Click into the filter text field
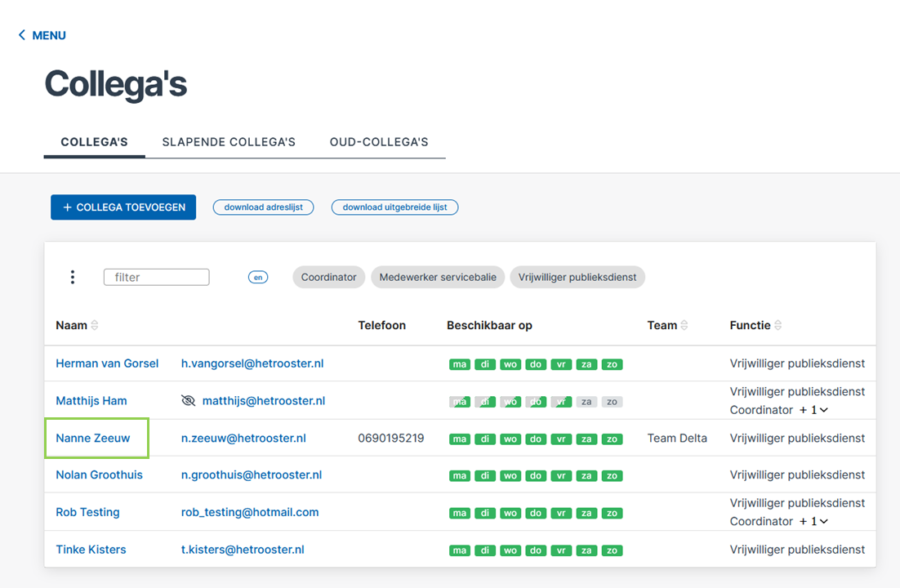This screenshot has height=588, width=900. (156, 278)
